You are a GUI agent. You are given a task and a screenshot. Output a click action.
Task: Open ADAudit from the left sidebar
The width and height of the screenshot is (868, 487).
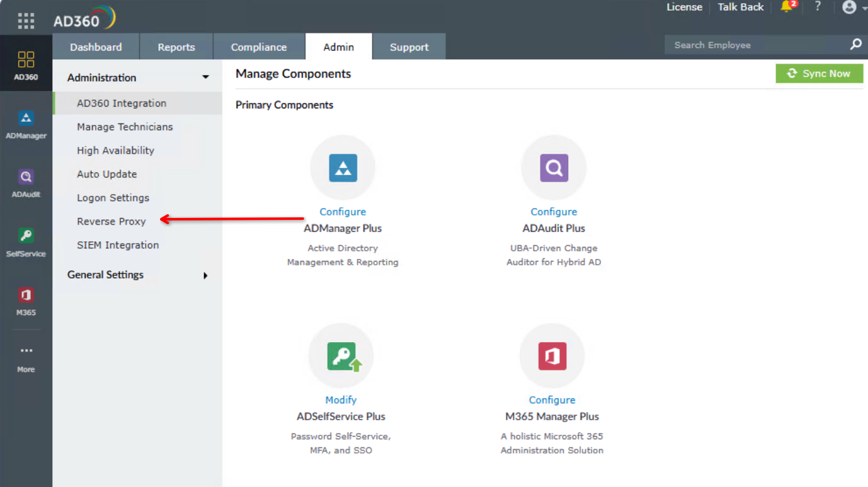[26, 183]
